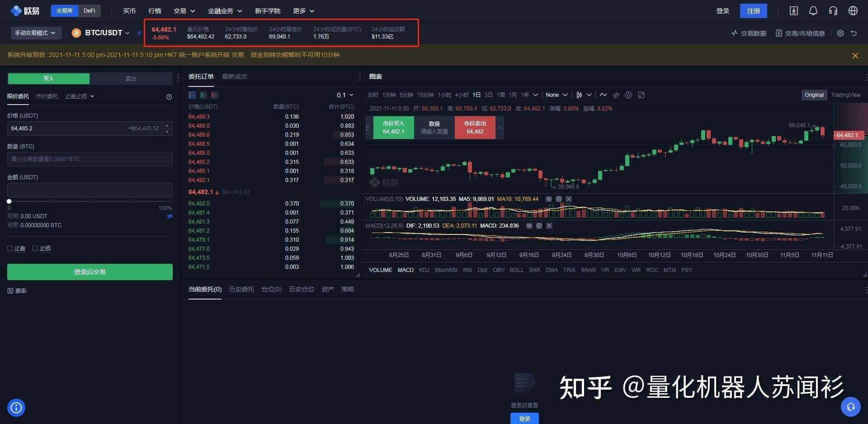The width and height of the screenshot is (868, 424).
Task: Expand 金融业务 navigation menu
Action: pos(225,11)
